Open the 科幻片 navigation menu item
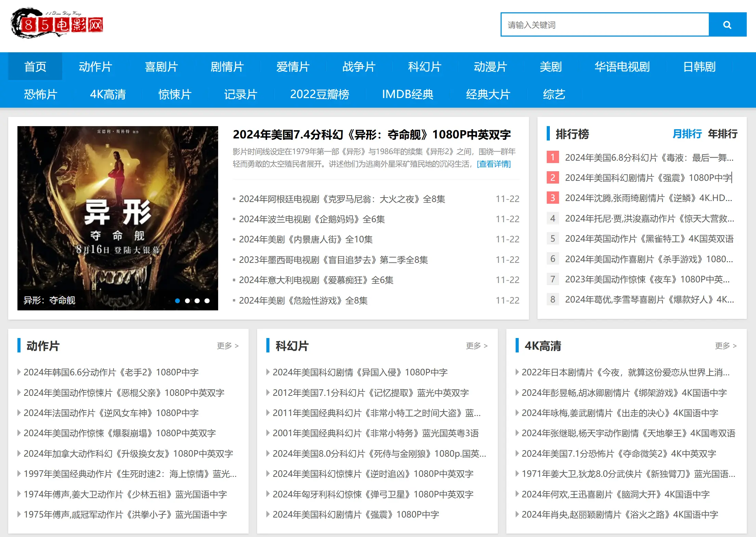The image size is (756, 537). 424,67
